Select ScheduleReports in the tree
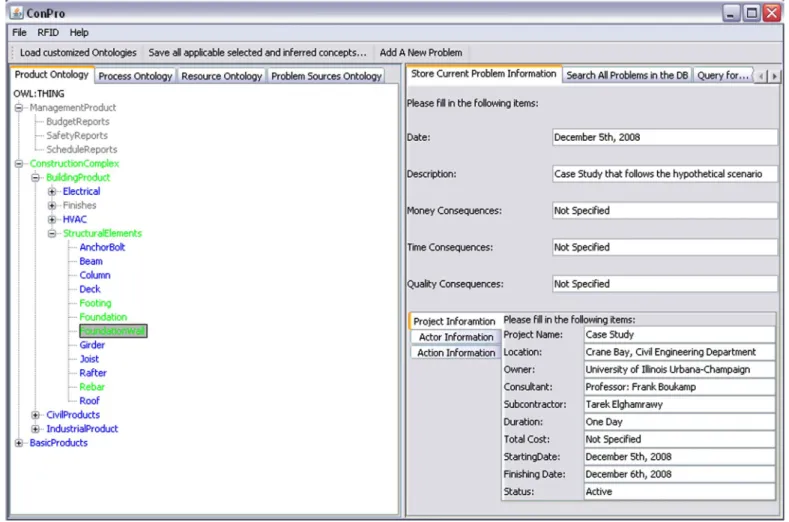The width and height of the screenshot is (789, 522). coord(82,150)
